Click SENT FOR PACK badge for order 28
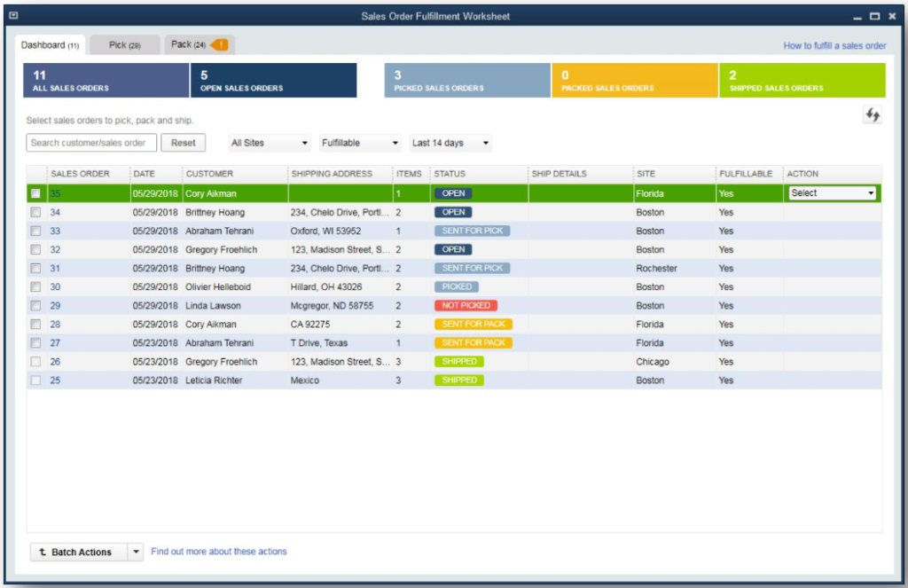 coord(474,325)
